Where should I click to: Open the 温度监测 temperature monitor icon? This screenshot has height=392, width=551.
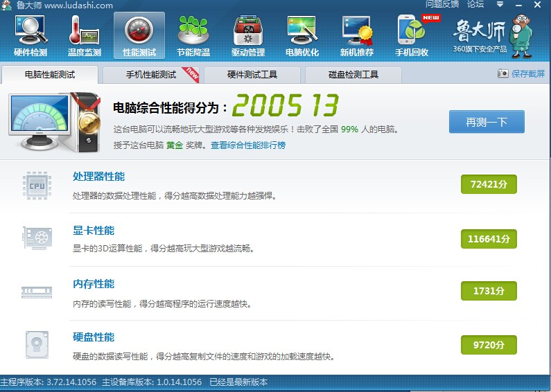85,37
